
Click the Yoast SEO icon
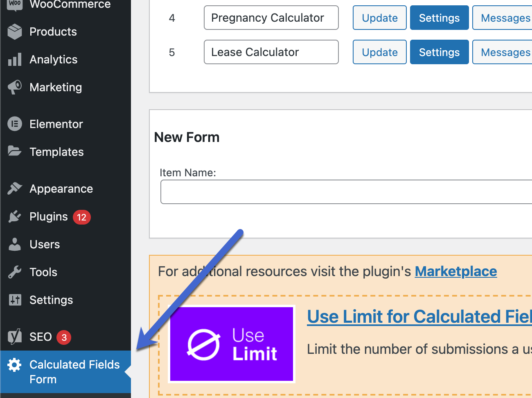point(15,337)
